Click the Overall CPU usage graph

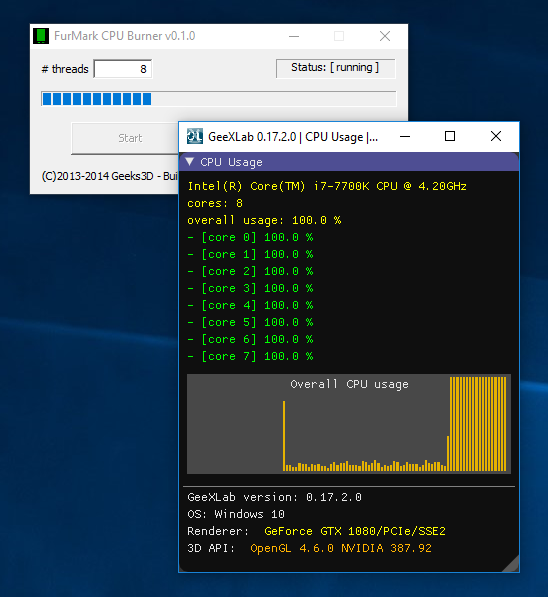tap(349, 424)
